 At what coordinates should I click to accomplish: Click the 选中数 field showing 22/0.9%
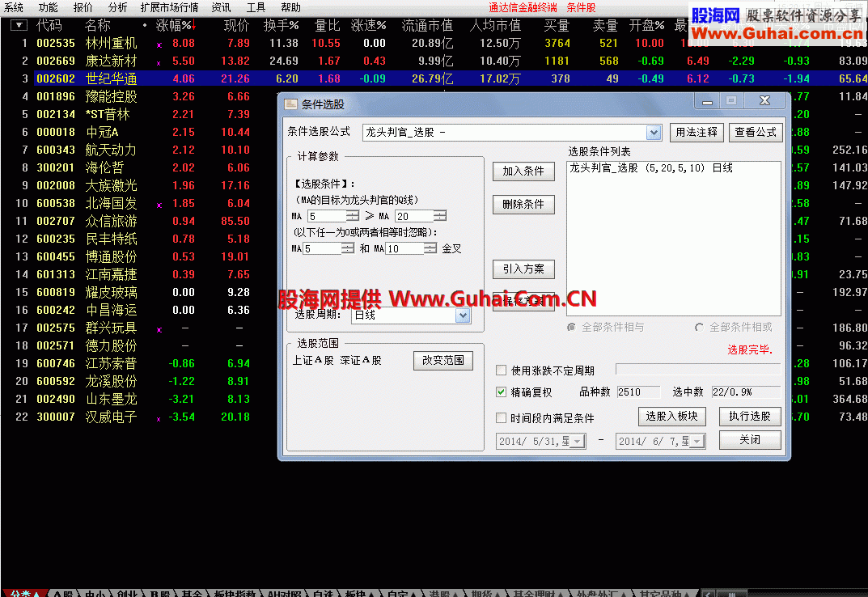[746, 392]
